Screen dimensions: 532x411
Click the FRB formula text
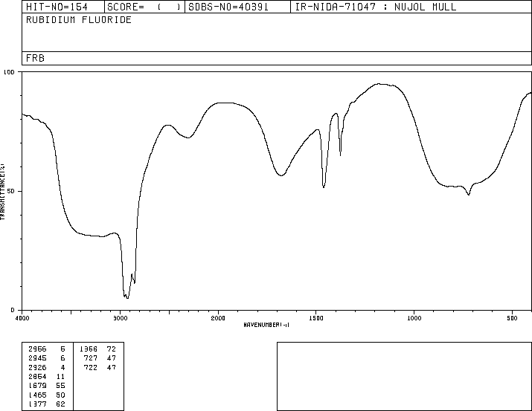(x=35, y=58)
